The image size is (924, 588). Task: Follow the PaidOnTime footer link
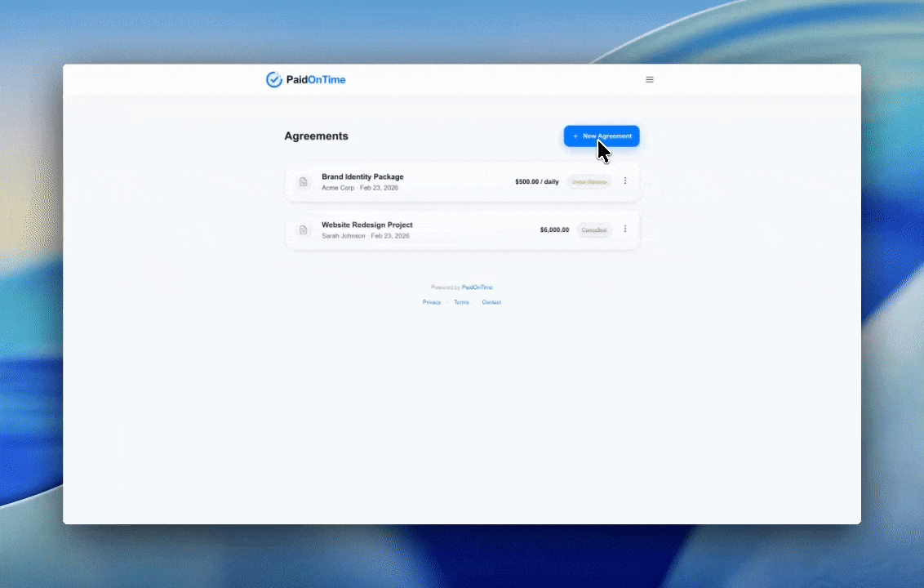478,287
